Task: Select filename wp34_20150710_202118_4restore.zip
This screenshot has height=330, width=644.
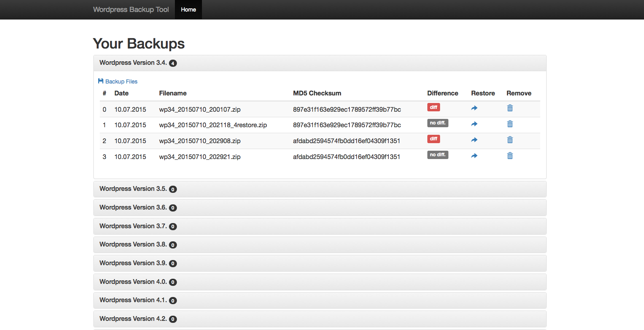Action: coord(213,125)
